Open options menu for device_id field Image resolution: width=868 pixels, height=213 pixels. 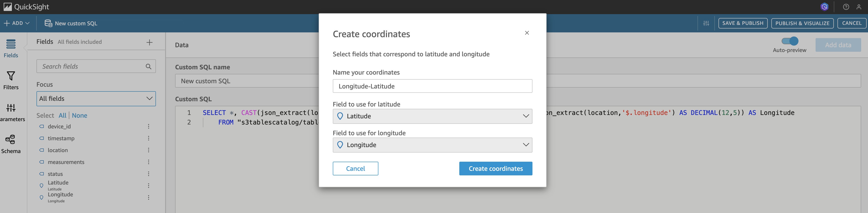point(148,126)
